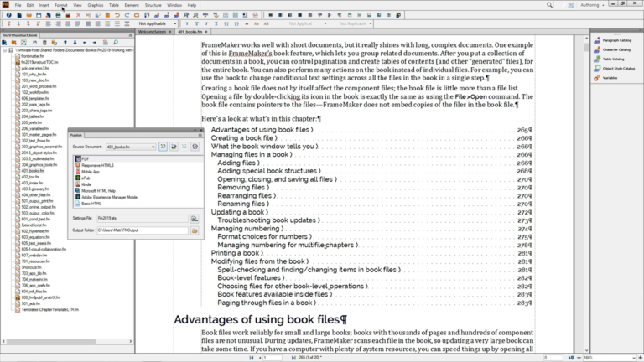Click the document vertical scrollbar thumb
The height and width of the screenshot is (362, 644).
586,47
